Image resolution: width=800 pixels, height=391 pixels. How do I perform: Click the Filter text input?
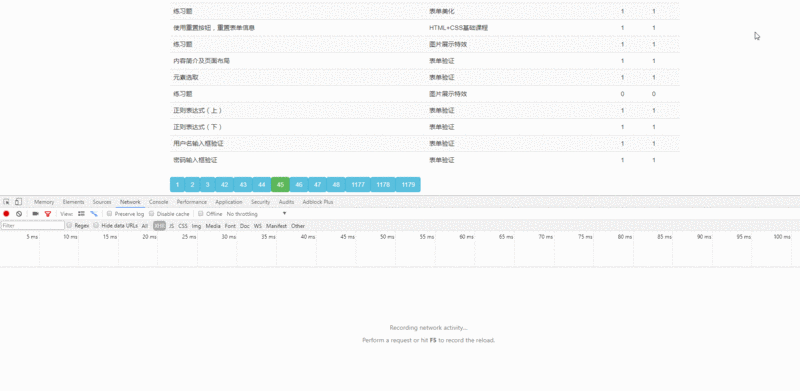pos(33,226)
